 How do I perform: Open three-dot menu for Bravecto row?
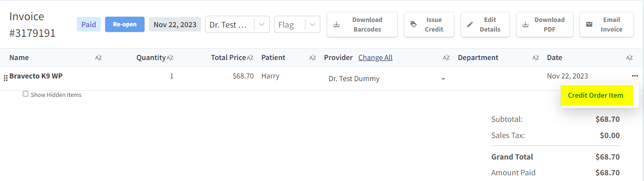pos(635,76)
